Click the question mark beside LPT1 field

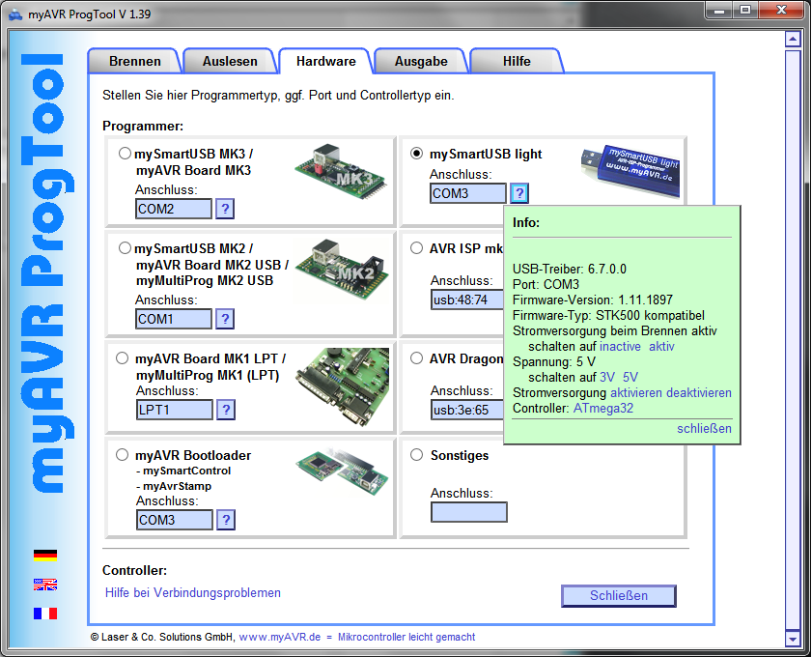[x=226, y=410]
